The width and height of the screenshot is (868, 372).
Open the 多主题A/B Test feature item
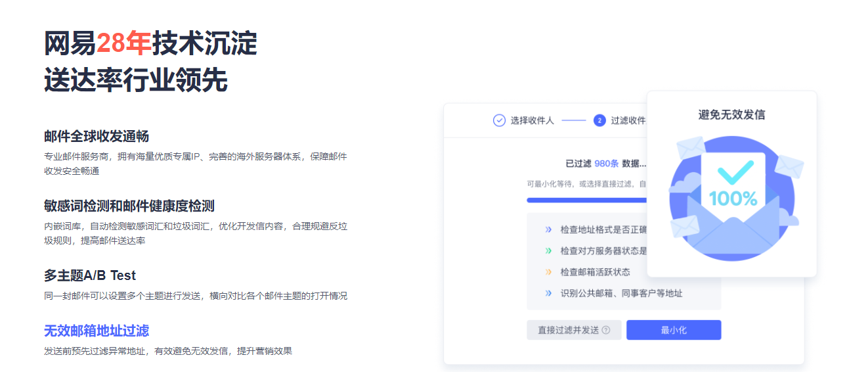90,275
